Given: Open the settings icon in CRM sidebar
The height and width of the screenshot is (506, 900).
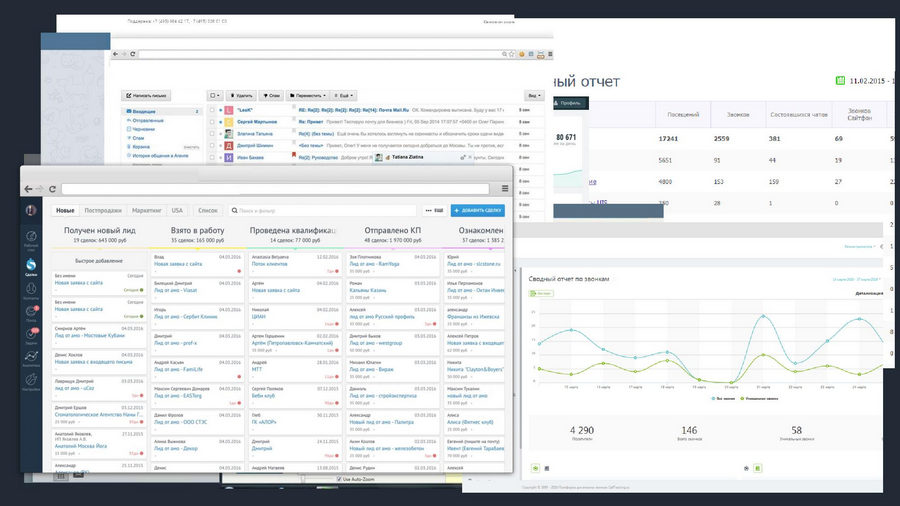Looking at the screenshot, I should [31, 379].
